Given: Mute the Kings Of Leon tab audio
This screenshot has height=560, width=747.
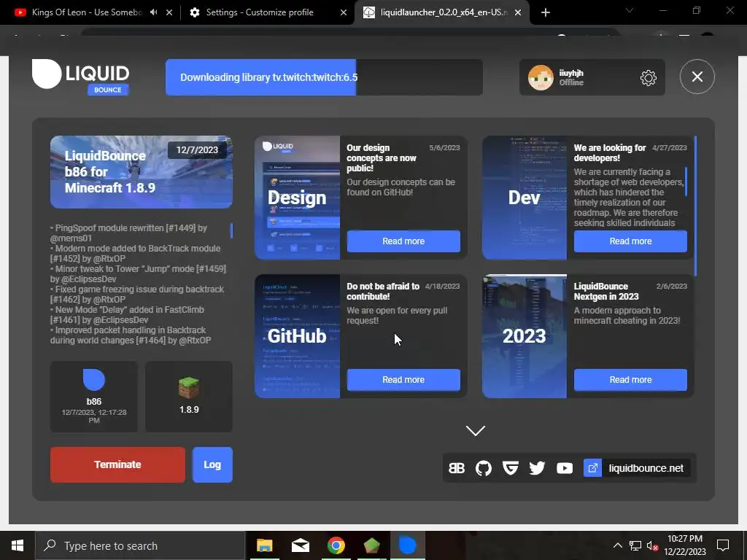Looking at the screenshot, I should coord(153,12).
